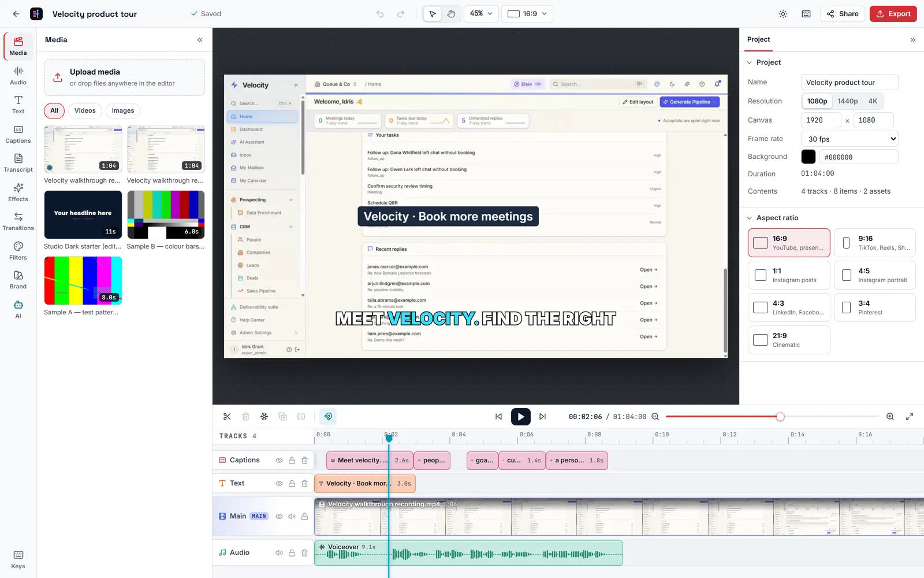
Task: Open the Captions sidebar panel
Action: click(18, 134)
